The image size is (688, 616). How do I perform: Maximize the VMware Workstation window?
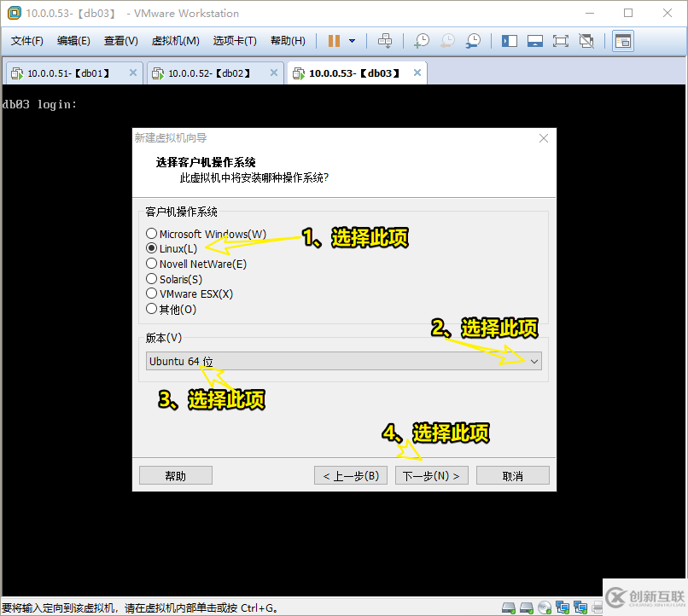628,13
